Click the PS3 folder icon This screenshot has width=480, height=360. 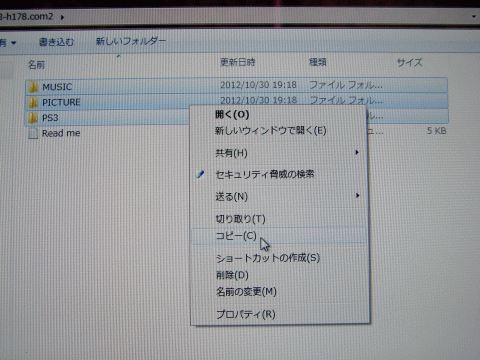(33, 118)
